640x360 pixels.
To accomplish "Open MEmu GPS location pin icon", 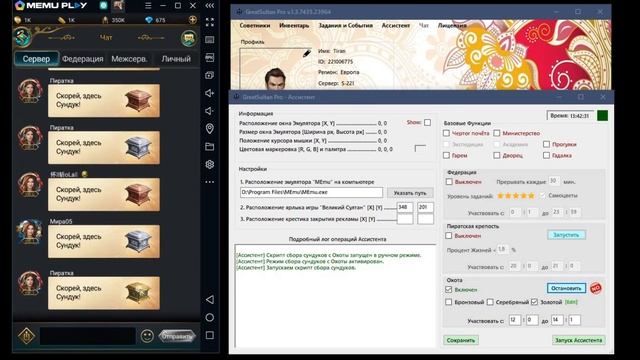I will [210, 129].
